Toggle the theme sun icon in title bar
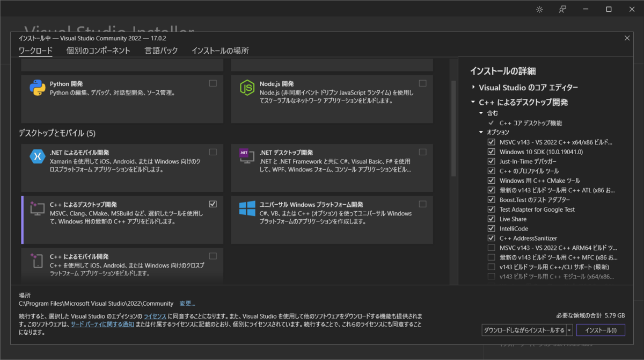This screenshot has height=360, width=644. [x=539, y=9]
